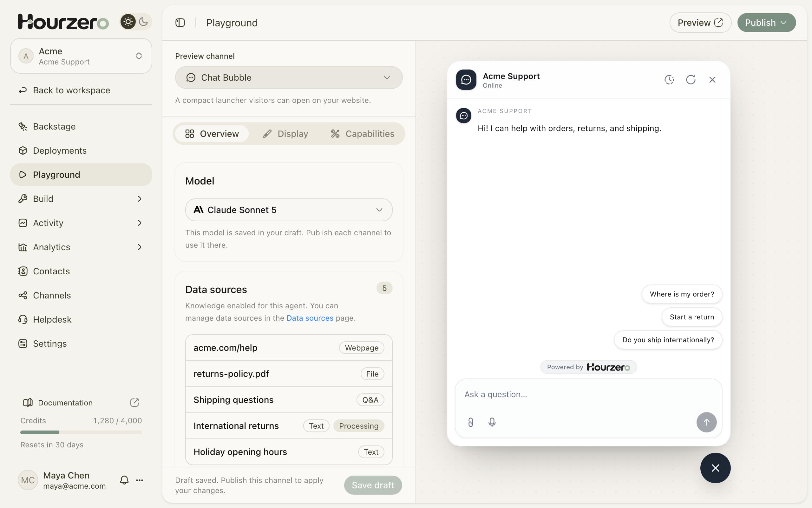Switch to dark theme moon icon
The height and width of the screenshot is (508, 812).
[144, 22]
